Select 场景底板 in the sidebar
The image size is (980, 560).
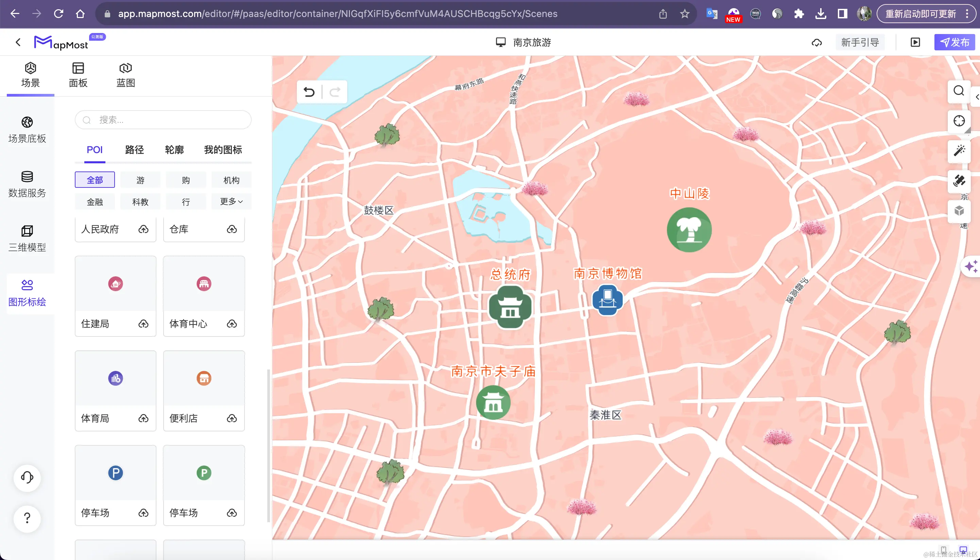point(27,130)
